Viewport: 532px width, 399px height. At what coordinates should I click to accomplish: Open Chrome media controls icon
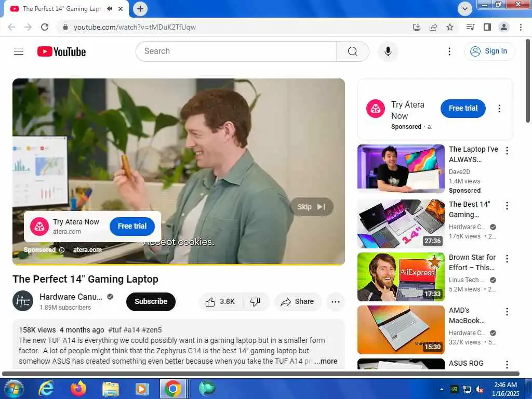point(470,27)
